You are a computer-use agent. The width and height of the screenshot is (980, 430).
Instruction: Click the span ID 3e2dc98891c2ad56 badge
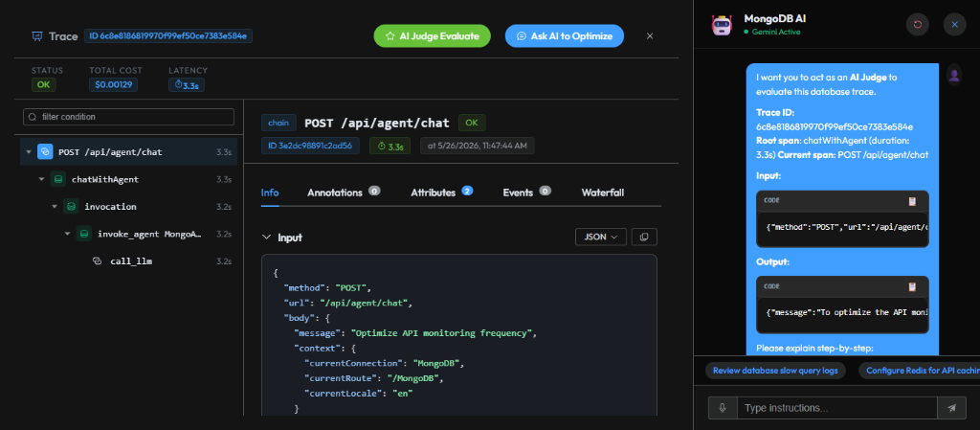point(311,147)
